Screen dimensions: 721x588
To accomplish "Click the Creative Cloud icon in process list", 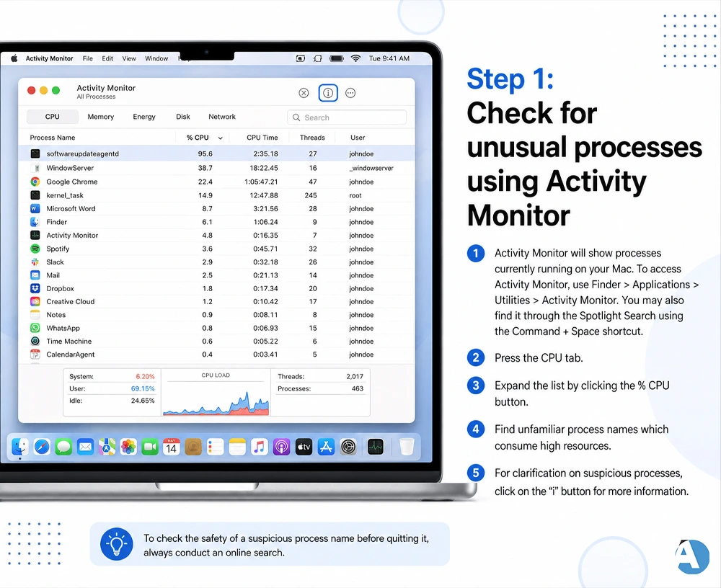I will coord(35,302).
